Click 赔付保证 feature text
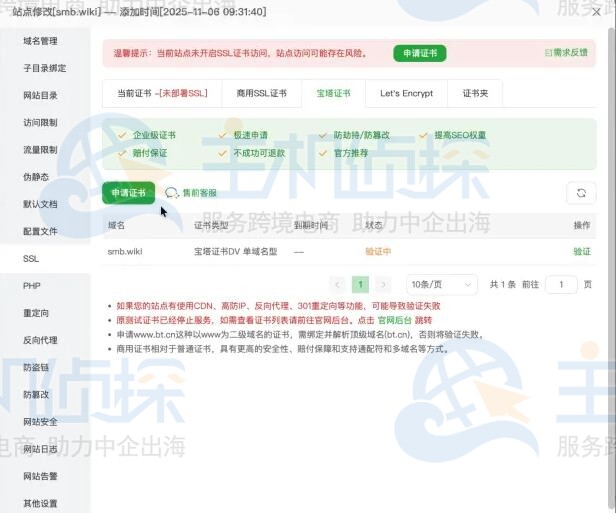Screen dimensions: 616x513 point(150,153)
